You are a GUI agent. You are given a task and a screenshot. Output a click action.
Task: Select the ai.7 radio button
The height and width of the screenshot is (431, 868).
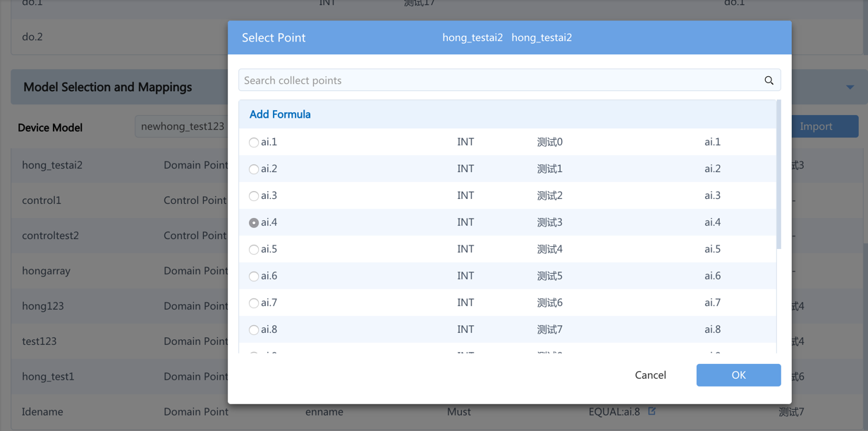[x=254, y=303]
